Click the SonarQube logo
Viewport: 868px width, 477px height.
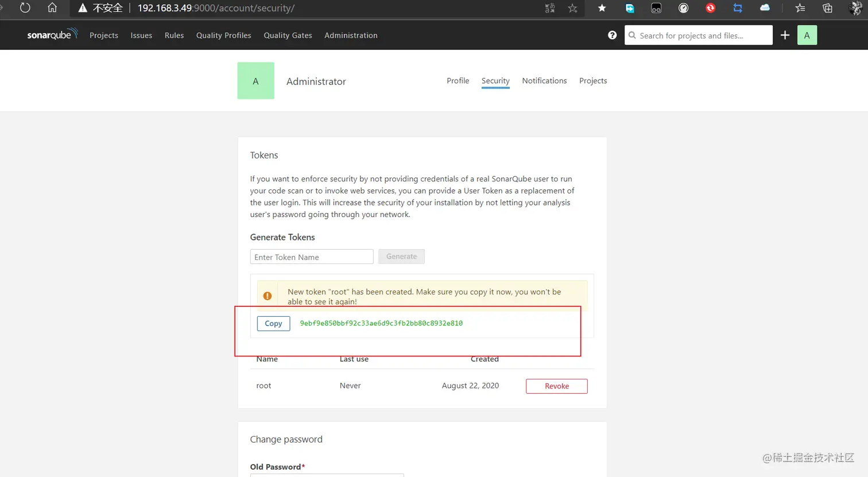click(52, 34)
